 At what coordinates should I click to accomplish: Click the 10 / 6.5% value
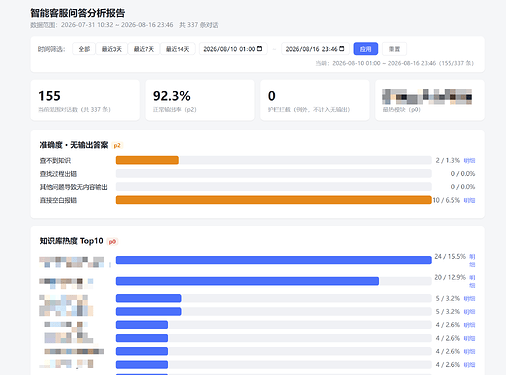[446, 200]
